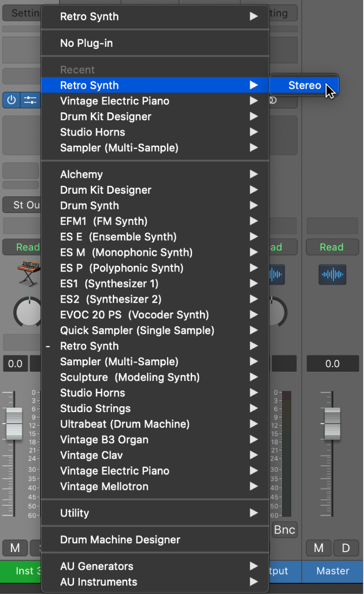
Task: Click the Master channel's waveform icon
Action: (332, 275)
